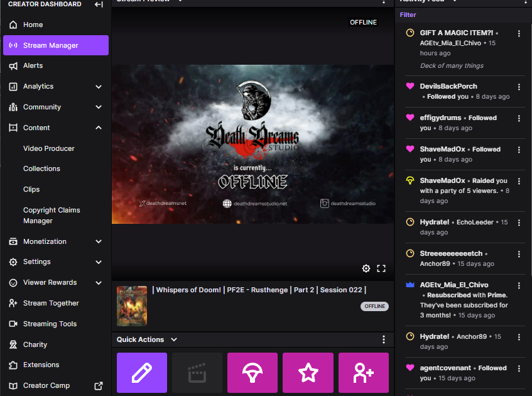Click the Raid Channel parachute quick action
This screenshot has width=532, height=396.
(x=252, y=373)
